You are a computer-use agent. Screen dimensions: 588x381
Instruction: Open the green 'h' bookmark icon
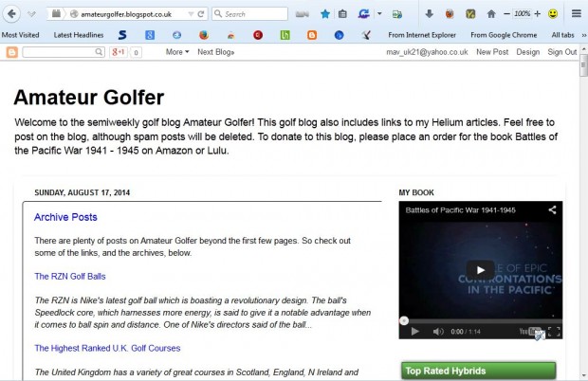(285, 35)
